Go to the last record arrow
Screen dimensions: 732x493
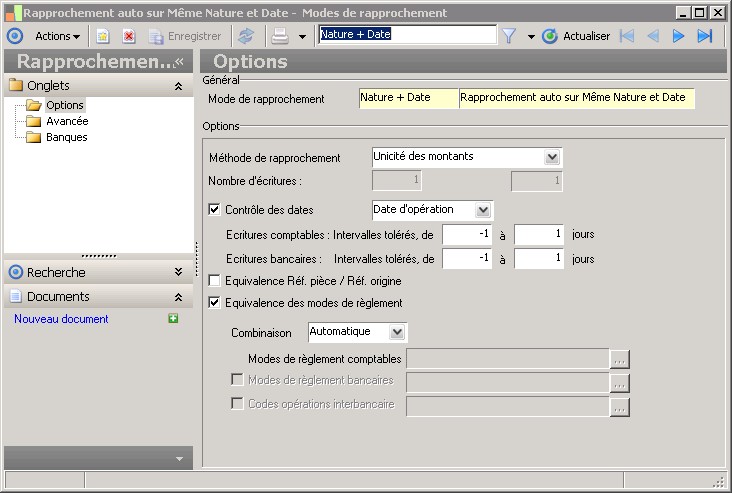[705, 36]
